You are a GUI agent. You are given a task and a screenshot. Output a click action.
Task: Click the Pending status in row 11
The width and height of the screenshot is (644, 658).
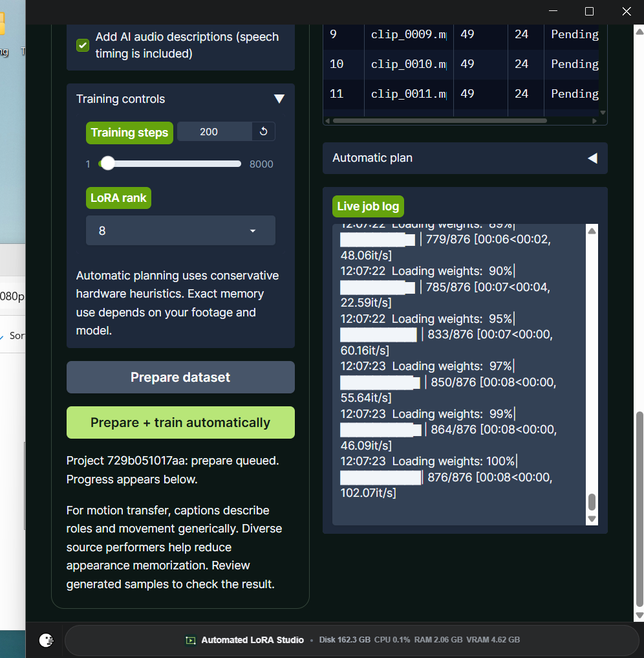coord(575,94)
